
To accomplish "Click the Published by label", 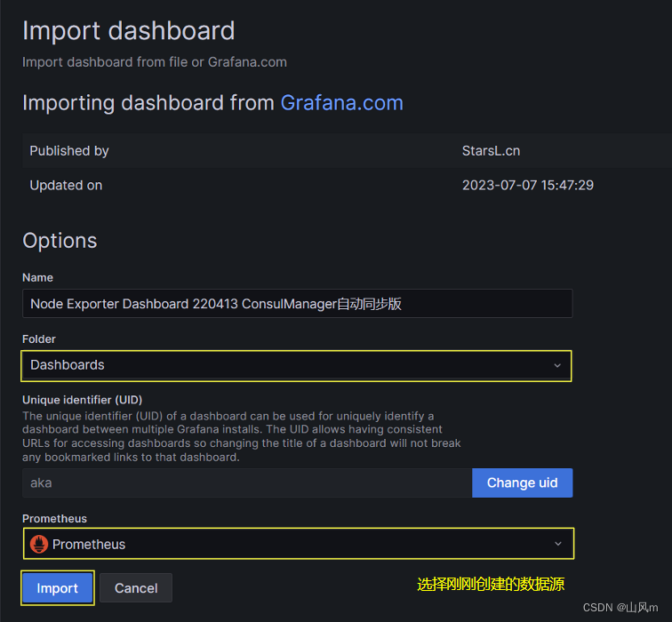I will [69, 151].
